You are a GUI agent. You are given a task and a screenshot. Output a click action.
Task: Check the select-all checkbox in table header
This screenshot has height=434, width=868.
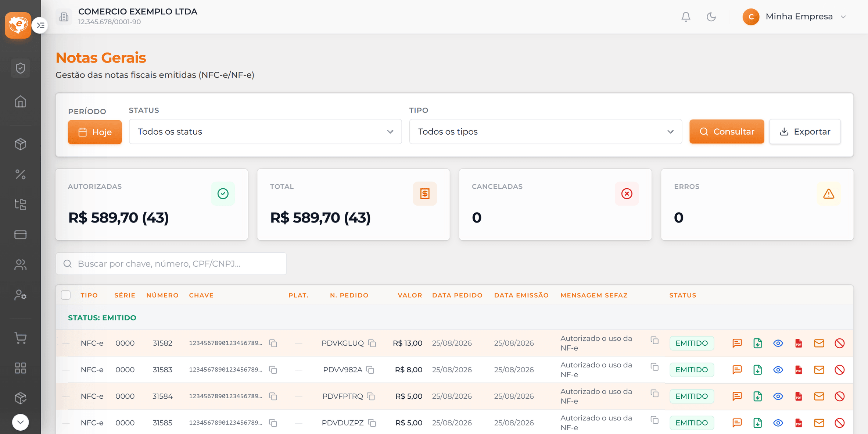click(x=66, y=295)
